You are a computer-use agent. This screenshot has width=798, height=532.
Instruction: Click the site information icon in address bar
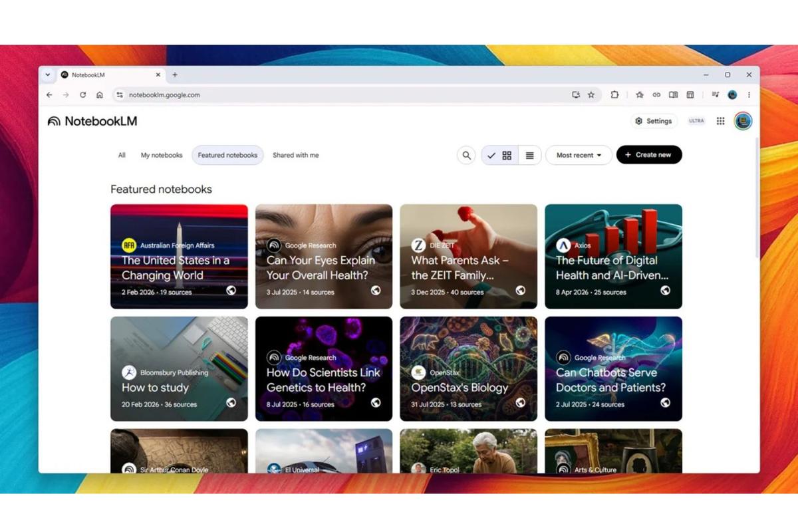(120, 95)
